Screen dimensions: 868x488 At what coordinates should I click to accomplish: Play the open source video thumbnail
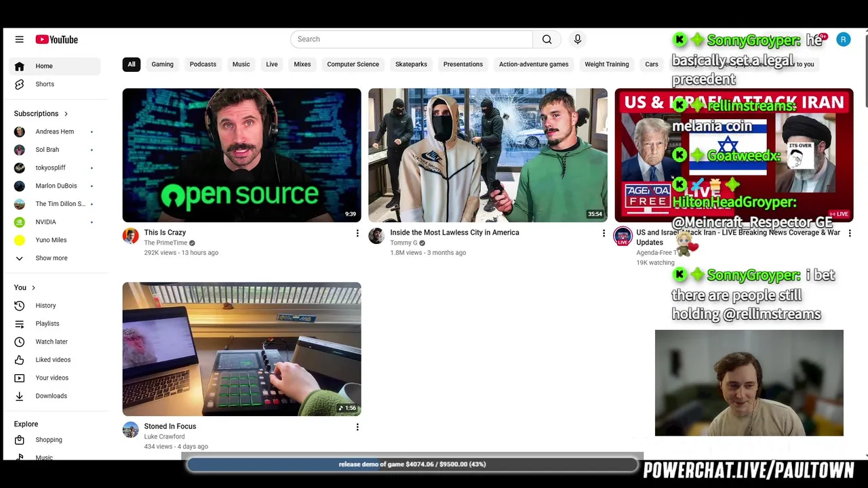pos(242,155)
